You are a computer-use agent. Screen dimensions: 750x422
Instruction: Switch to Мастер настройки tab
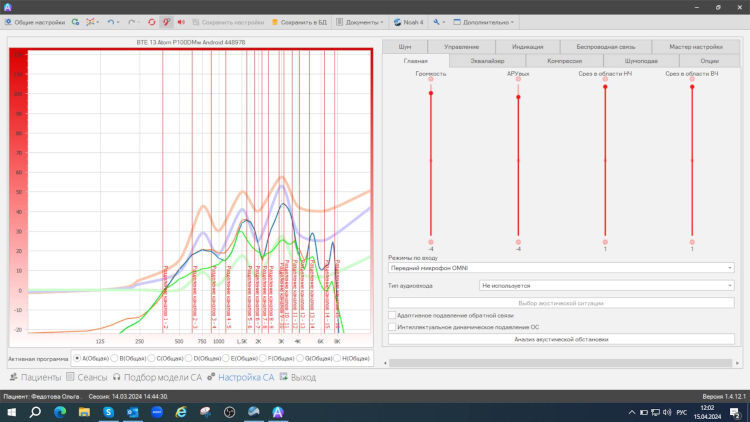pos(696,47)
